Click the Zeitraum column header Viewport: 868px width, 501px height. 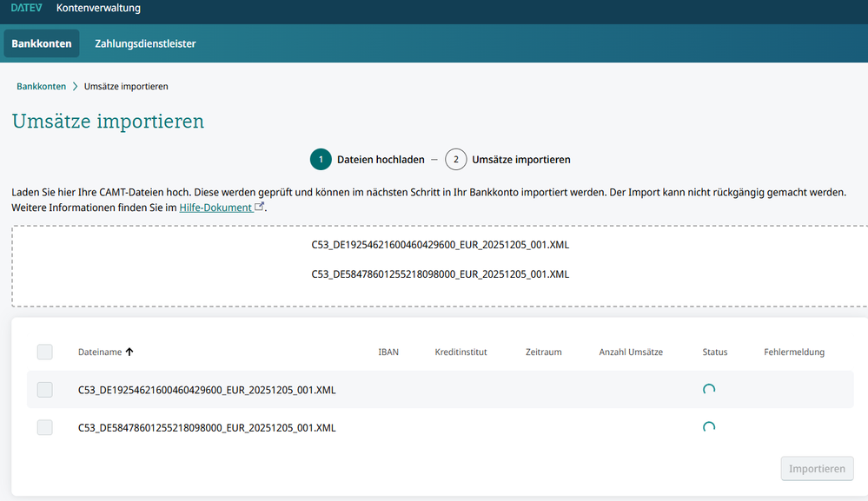pyautogui.click(x=543, y=351)
